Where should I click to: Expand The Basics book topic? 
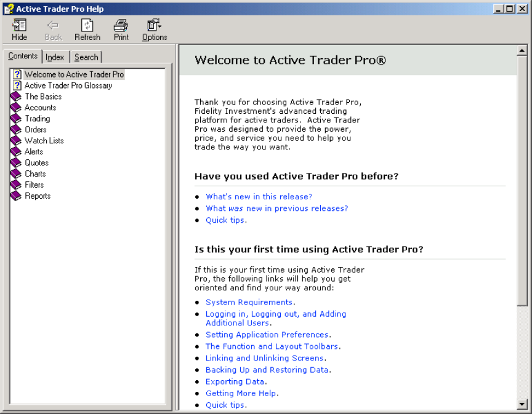pos(43,97)
